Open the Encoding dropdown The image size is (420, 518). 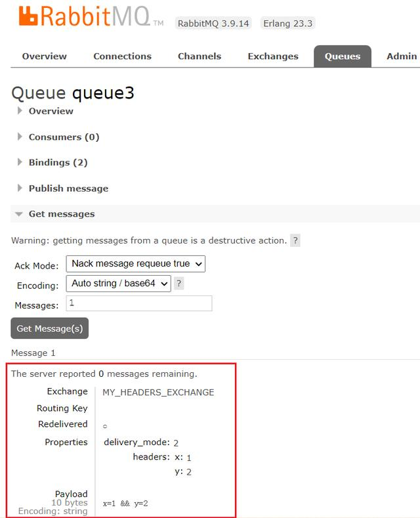click(x=118, y=284)
